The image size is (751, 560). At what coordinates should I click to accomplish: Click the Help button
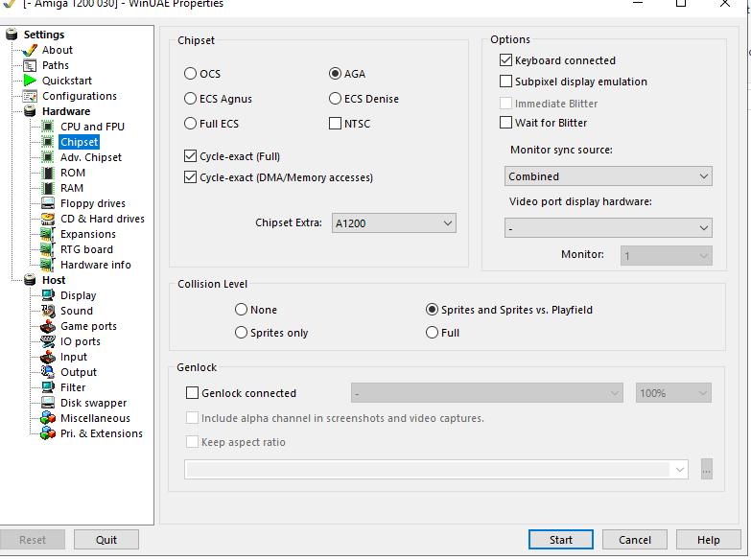(709, 540)
